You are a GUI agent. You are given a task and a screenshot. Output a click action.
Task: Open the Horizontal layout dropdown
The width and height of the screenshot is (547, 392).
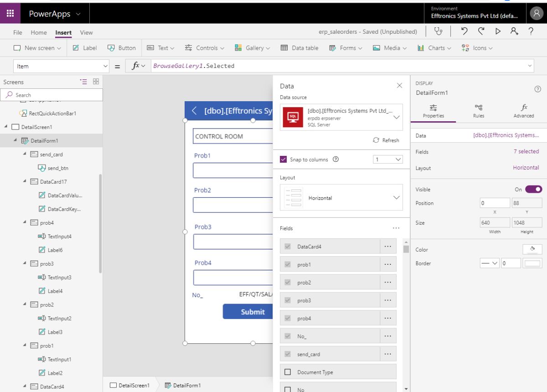point(341,197)
